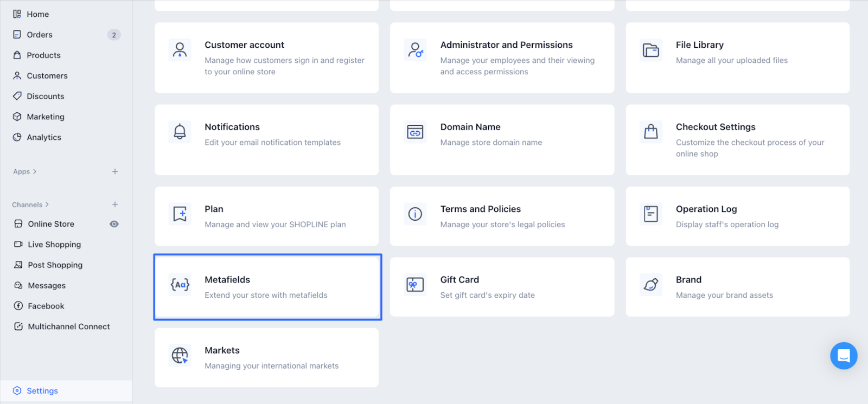Viewport: 868px width, 404px height.
Task: Open Orders in the sidebar
Action: pyautogui.click(x=40, y=35)
